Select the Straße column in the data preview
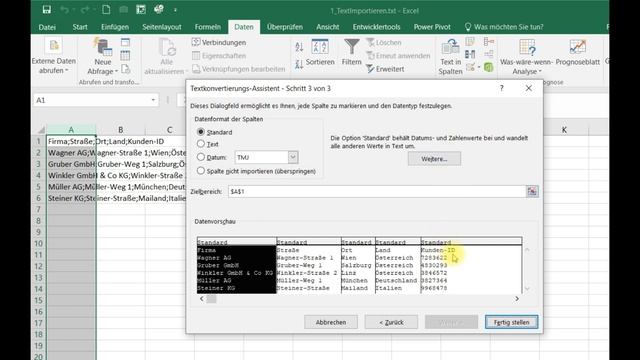The image size is (640, 360). [309, 265]
